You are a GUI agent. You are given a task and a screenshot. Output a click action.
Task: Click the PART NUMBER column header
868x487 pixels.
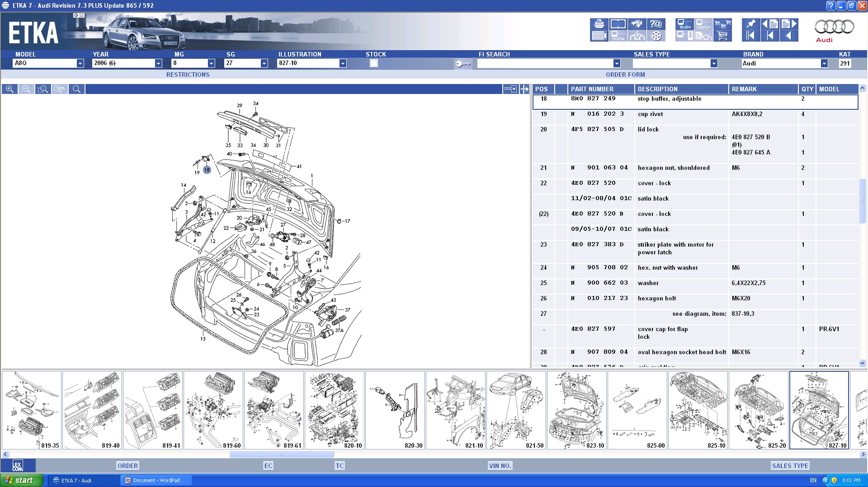[601, 89]
